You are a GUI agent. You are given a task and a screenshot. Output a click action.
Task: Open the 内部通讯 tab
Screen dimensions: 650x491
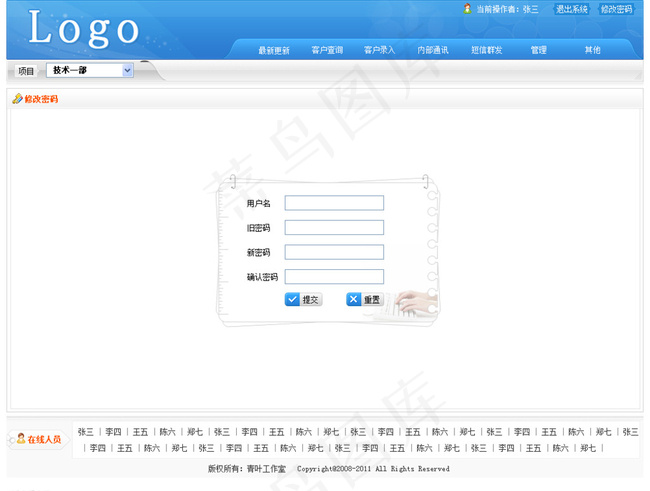(x=433, y=50)
